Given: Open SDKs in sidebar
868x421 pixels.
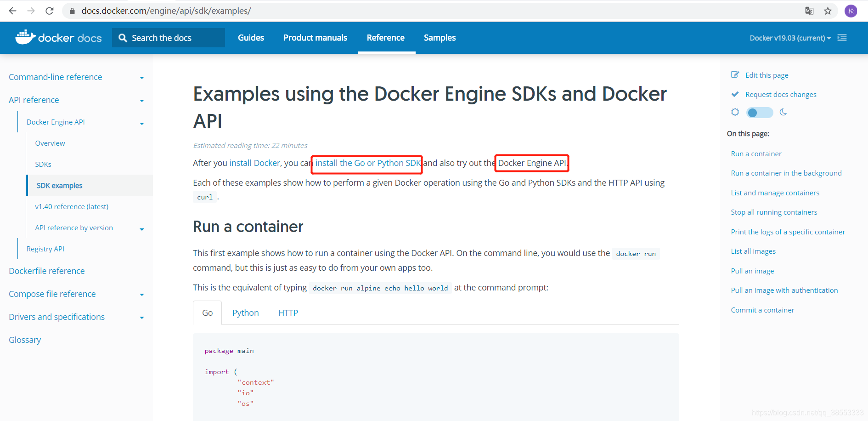Looking at the screenshot, I should pos(43,164).
